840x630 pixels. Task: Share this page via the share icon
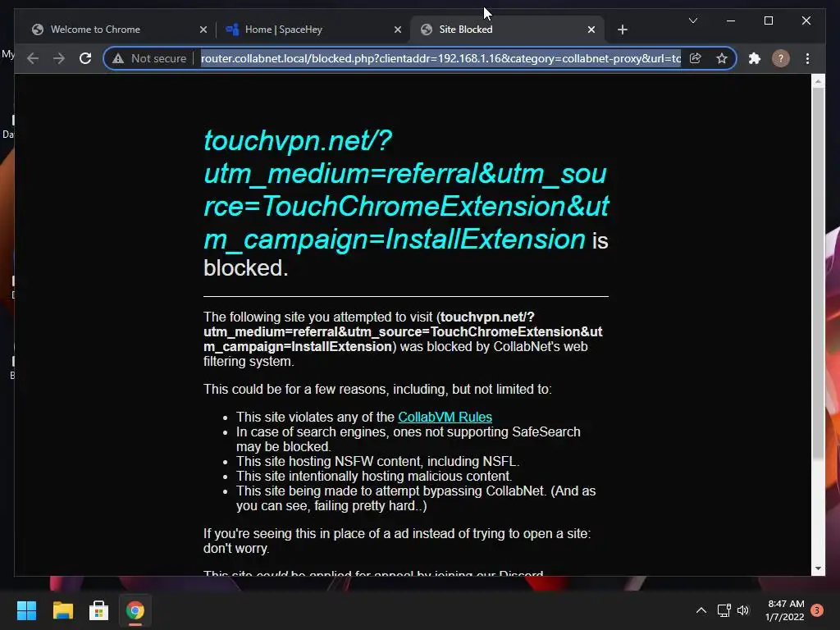[696, 58]
